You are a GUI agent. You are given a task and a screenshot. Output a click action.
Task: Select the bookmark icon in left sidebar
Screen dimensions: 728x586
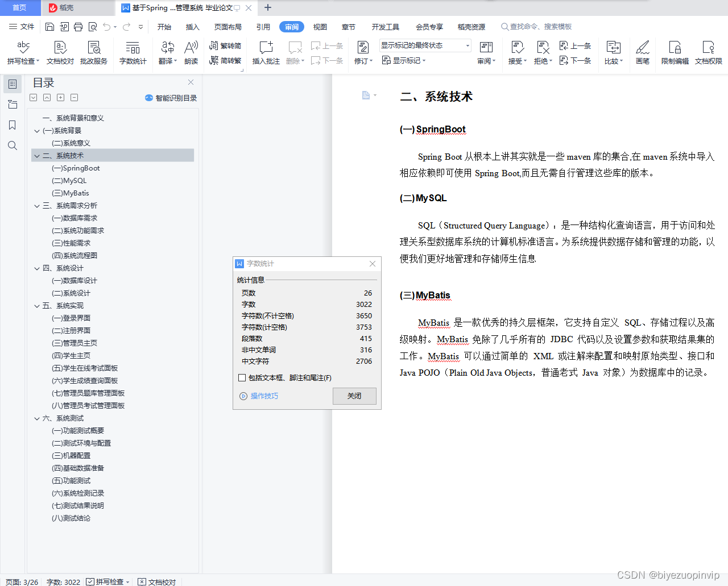12,124
